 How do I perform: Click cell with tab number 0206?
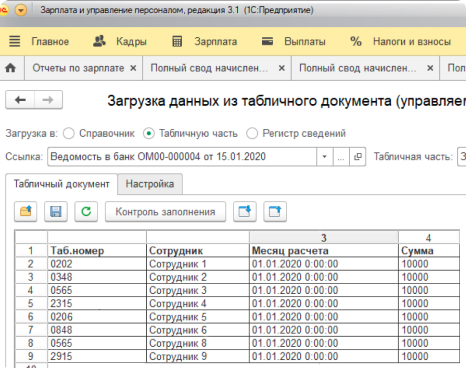pyautogui.click(x=97, y=317)
